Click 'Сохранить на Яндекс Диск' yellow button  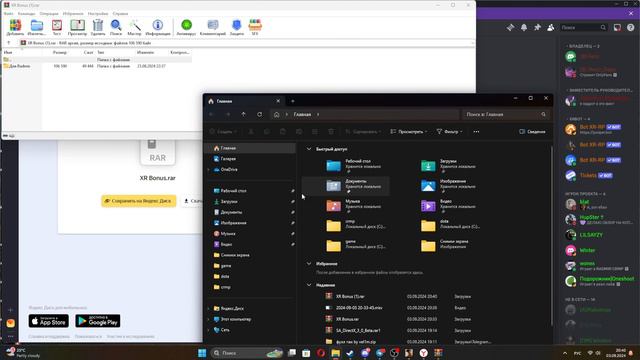(x=139, y=201)
